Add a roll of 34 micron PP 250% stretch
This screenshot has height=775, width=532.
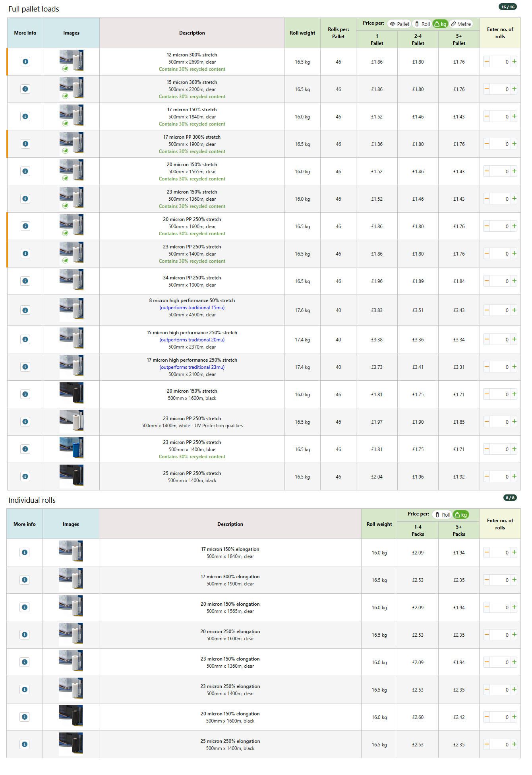click(x=514, y=281)
